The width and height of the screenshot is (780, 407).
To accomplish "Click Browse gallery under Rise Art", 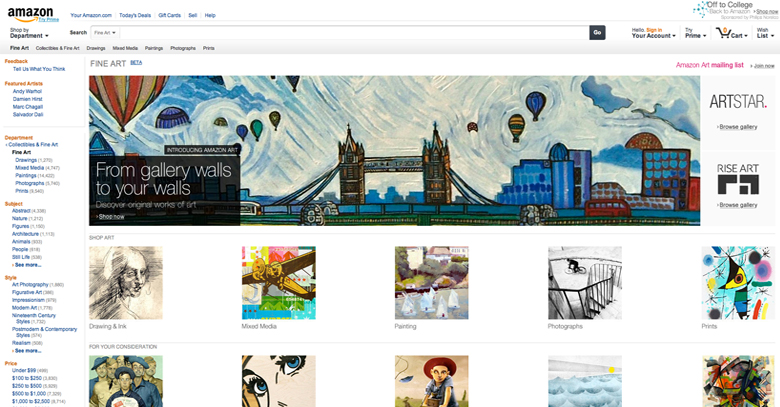I will coord(738,205).
